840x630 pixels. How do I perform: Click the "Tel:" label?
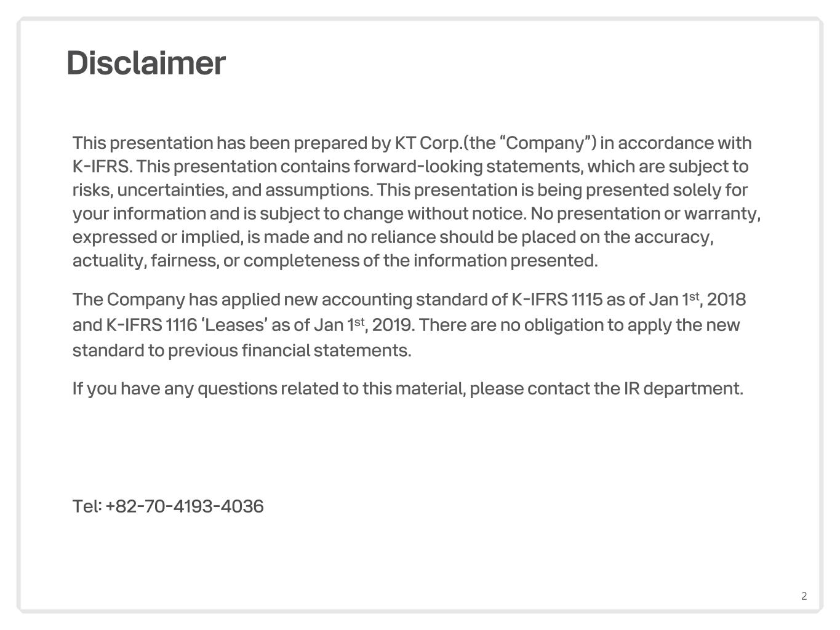click(x=87, y=506)
